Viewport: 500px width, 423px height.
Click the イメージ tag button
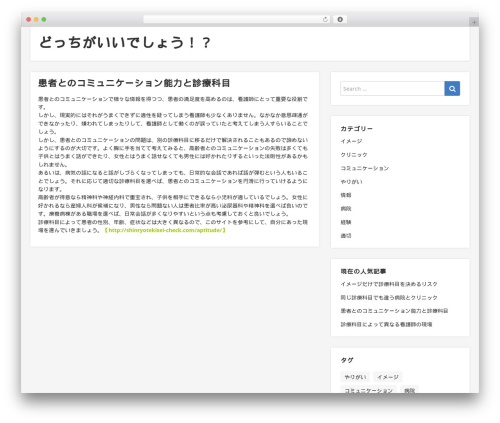pyautogui.click(x=388, y=377)
